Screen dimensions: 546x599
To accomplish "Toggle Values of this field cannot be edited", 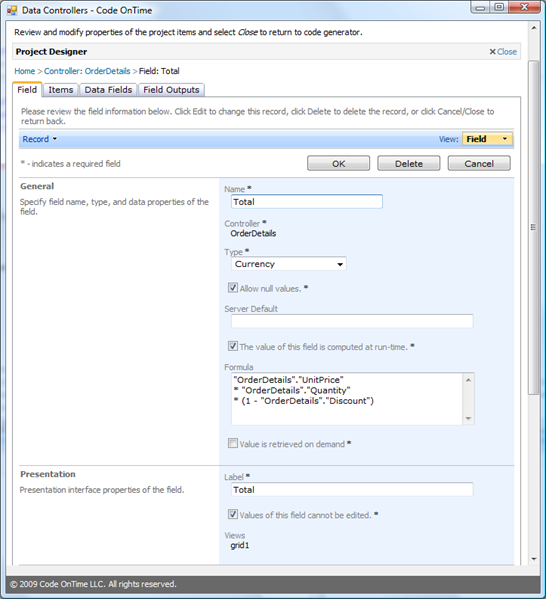I will click(233, 514).
